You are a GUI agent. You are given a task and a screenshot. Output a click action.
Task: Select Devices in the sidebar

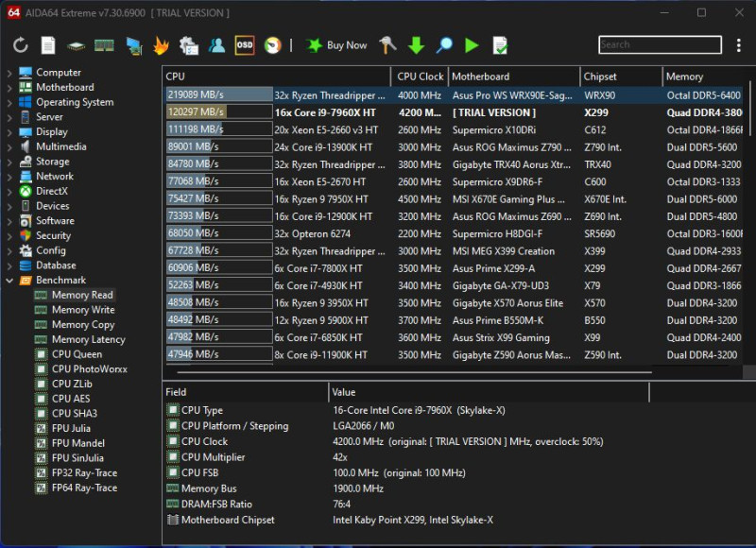pos(53,206)
